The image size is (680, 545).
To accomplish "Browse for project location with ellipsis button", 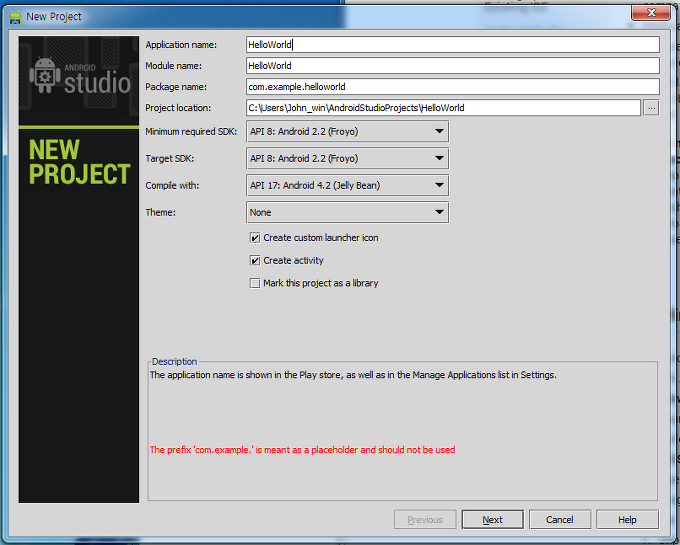I will click(651, 108).
